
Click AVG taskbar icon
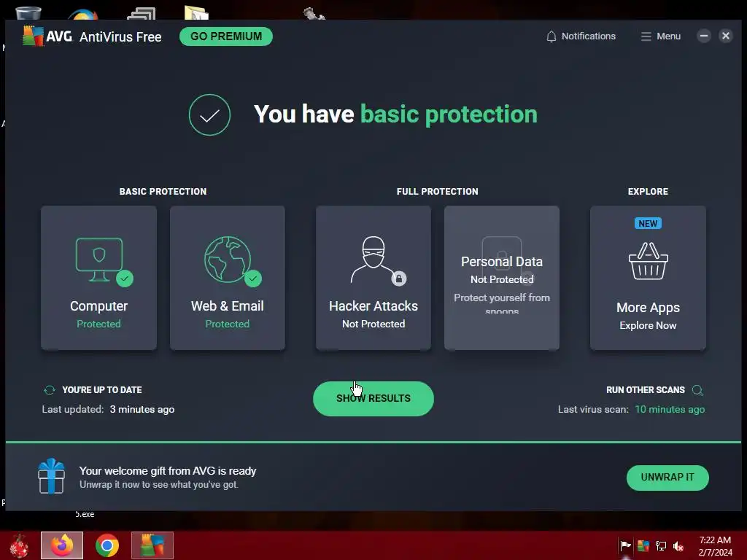152,545
